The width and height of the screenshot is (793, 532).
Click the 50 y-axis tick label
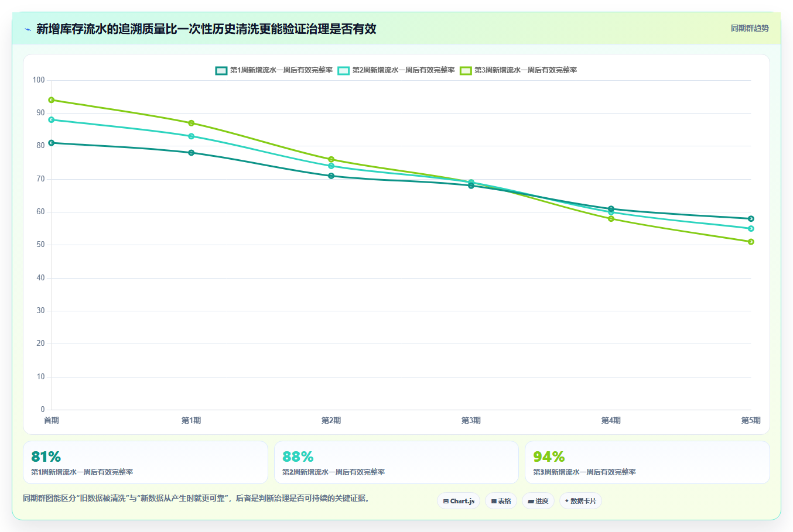[40, 245]
